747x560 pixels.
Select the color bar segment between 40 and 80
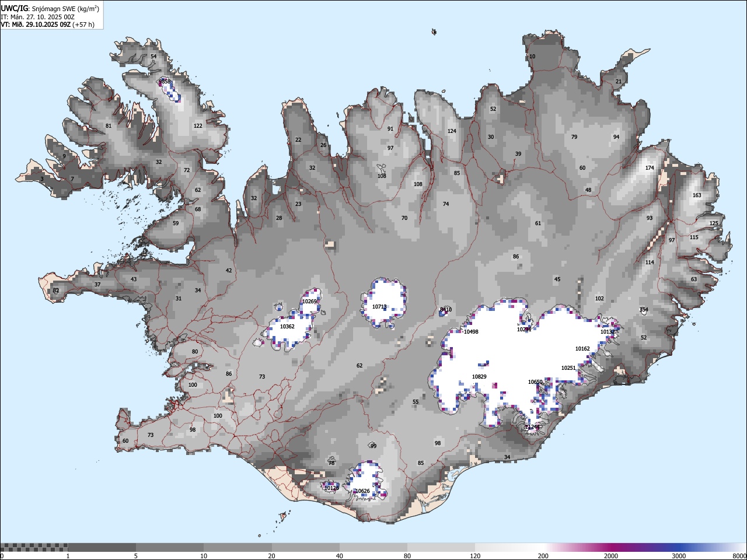pyautogui.click(x=373, y=547)
